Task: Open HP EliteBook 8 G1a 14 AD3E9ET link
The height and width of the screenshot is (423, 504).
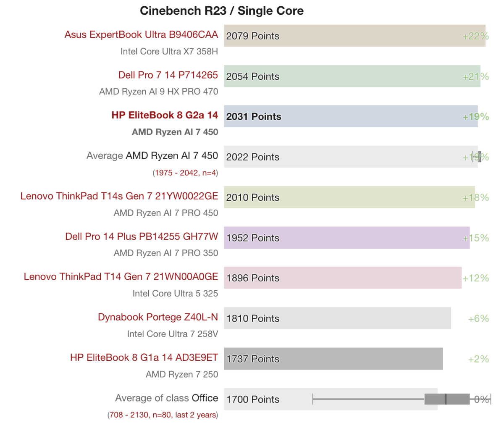Action: pos(144,358)
